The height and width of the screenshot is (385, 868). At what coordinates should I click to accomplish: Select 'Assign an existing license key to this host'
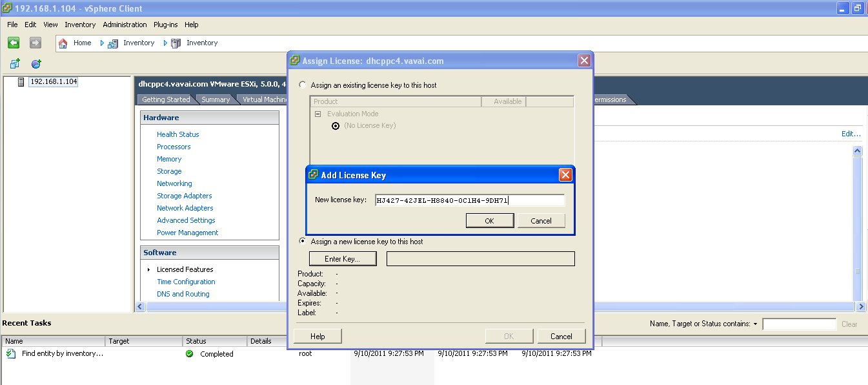pyautogui.click(x=301, y=84)
